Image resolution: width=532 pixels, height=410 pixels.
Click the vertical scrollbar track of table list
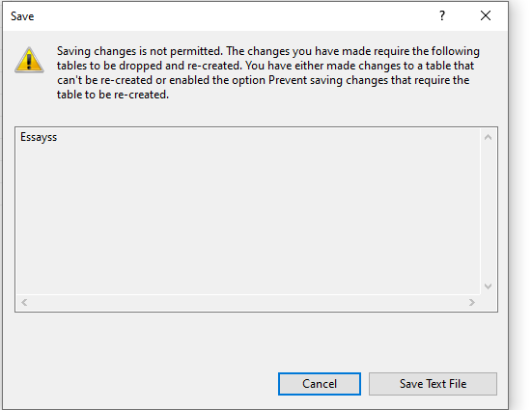point(489,212)
